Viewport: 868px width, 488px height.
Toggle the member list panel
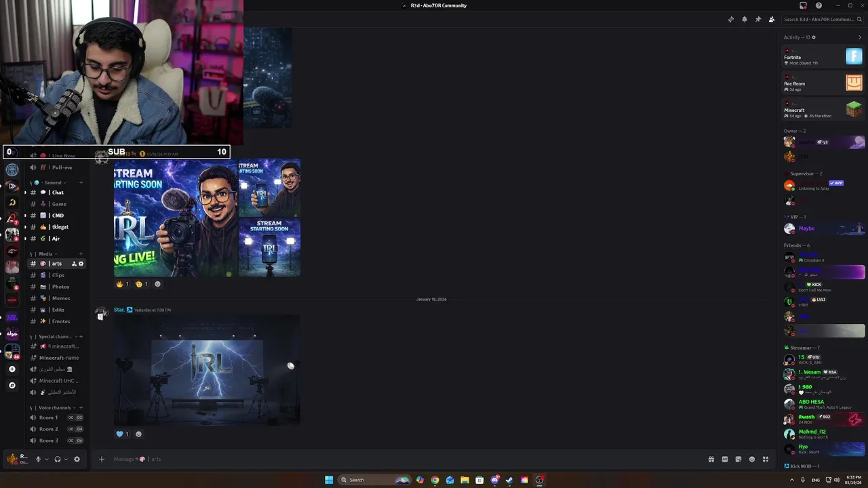[x=772, y=19]
